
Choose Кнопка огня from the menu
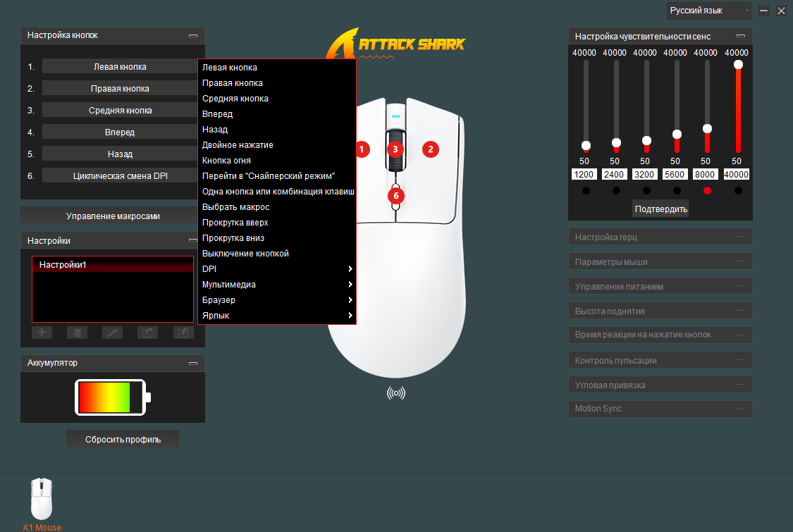[277, 161]
